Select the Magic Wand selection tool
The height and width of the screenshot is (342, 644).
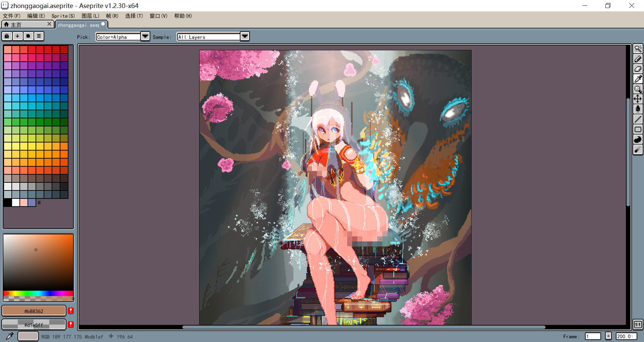click(638, 49)
